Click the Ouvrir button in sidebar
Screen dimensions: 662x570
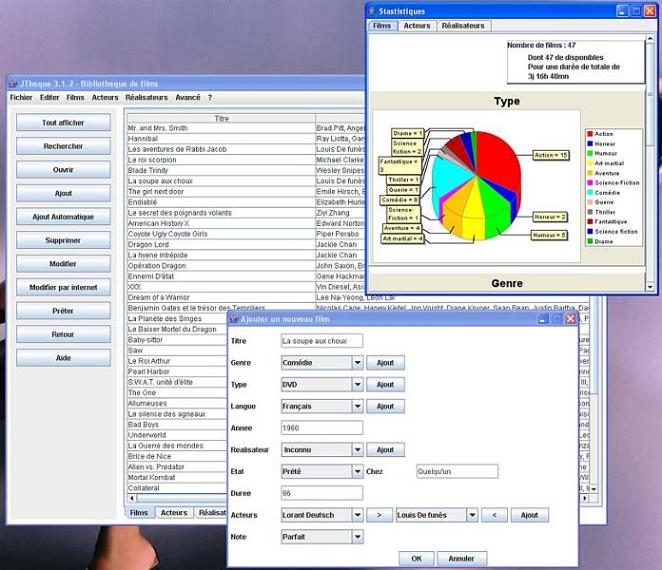63,170
